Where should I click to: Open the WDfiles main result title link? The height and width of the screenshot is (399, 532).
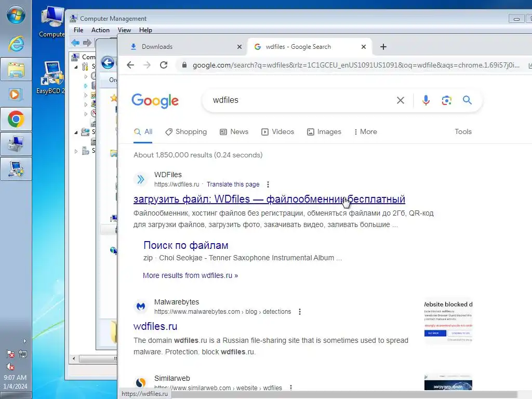point(270,199)
